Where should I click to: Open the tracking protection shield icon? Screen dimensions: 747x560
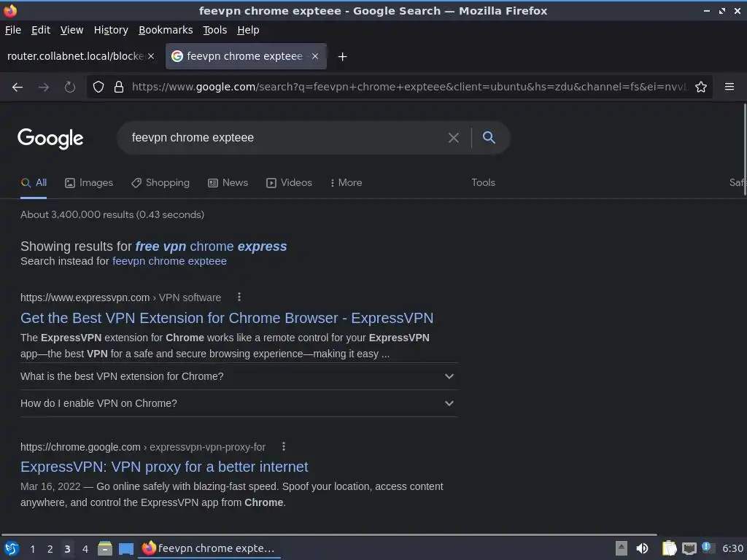click(98, 87)
